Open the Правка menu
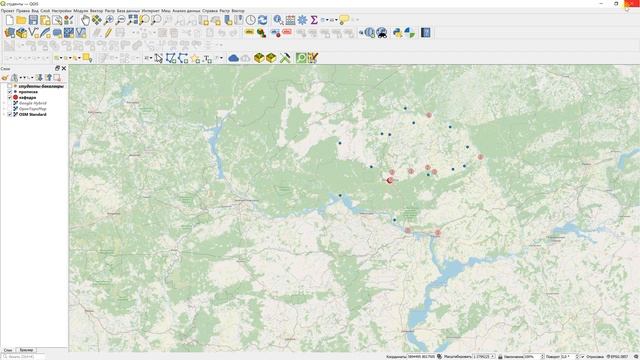This screenshot has width=640, height=360. 23,11
